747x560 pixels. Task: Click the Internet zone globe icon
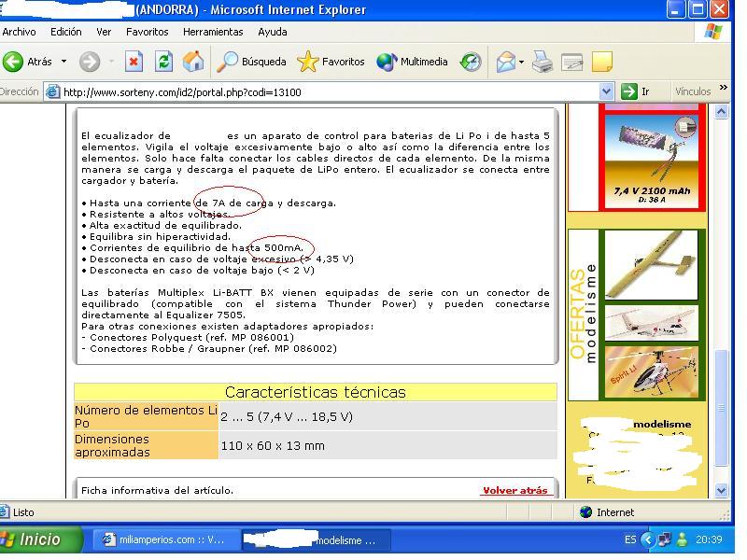tap(585, 512)
